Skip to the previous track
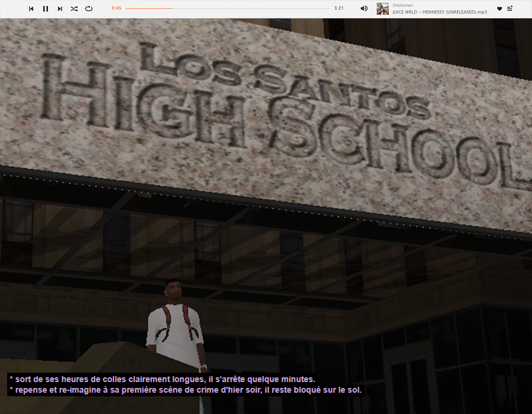Image resolution: width=532 pixels, height=414 pixels. [x=31, y=9]
